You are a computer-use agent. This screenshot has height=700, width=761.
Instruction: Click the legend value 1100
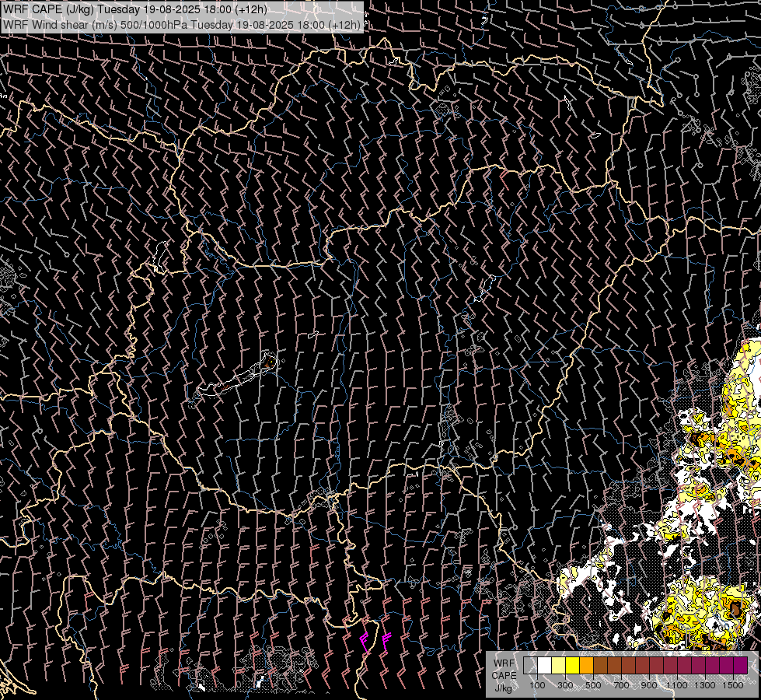(676, 685)
